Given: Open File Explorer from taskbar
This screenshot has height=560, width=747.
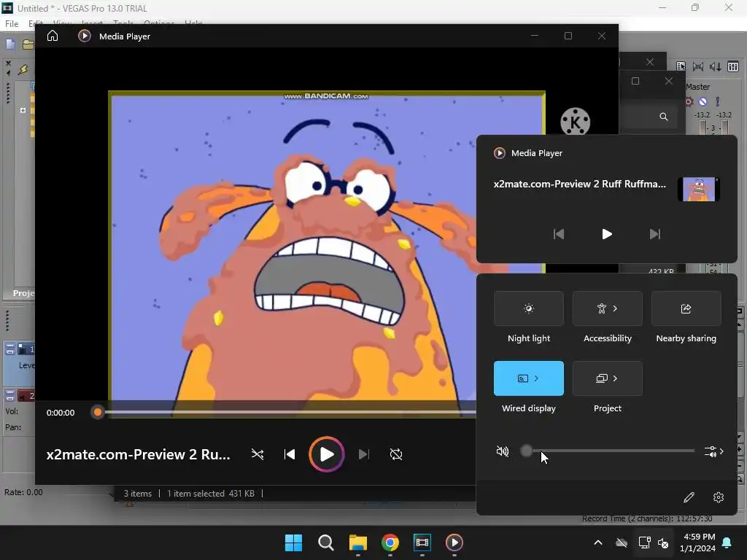Looking at the screenshot, I should 357,542.
